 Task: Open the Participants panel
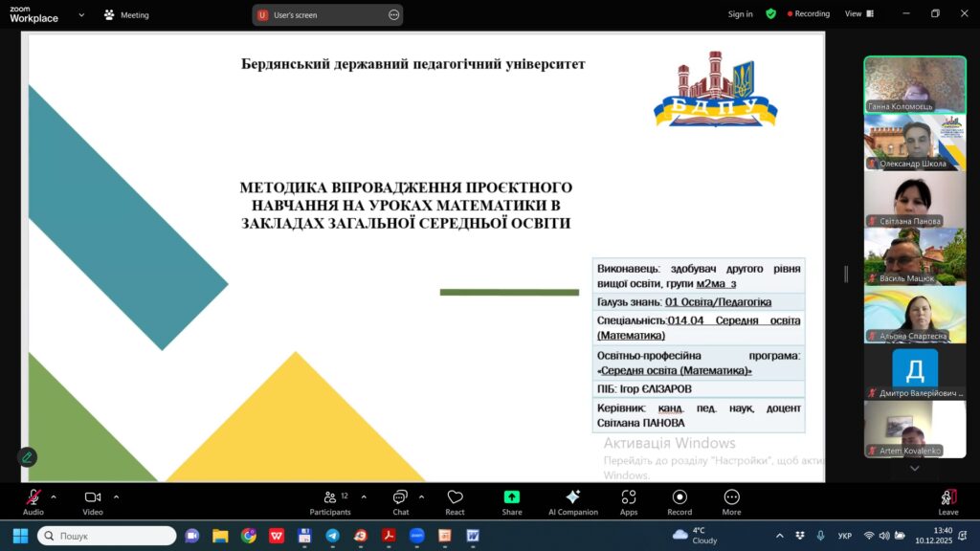[x=330, y=501]
